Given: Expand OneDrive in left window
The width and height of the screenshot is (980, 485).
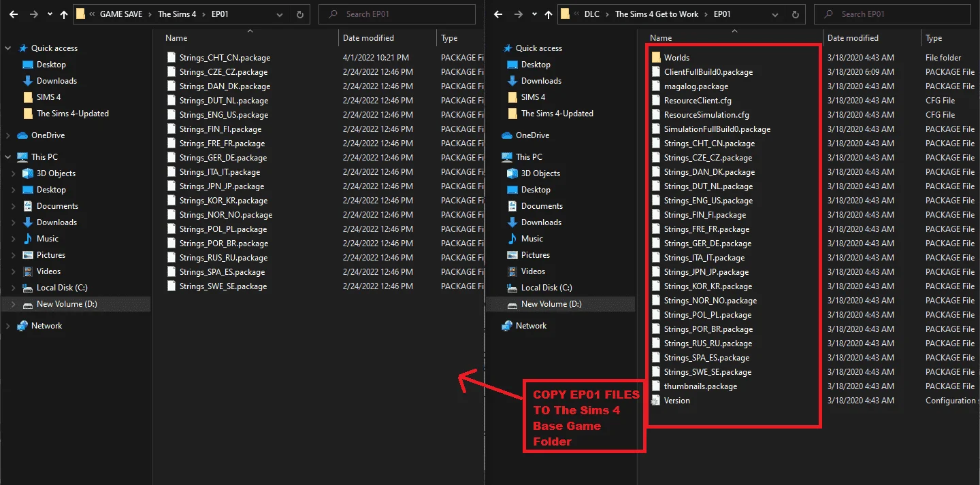Looking at the screenshot, I should [x=8, y=135].
